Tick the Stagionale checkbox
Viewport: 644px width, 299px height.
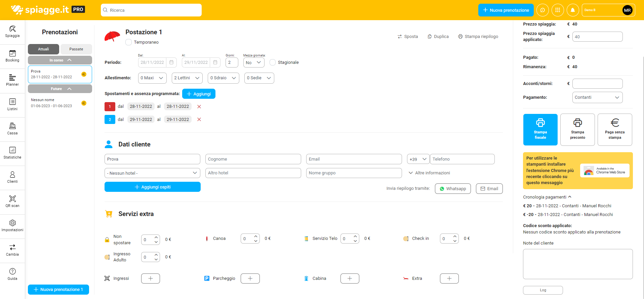pyautogui.click(x=273, y=62)
